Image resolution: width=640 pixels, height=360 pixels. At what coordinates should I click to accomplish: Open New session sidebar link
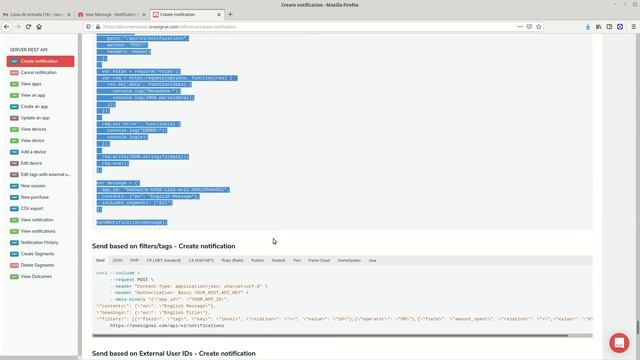(33, 186)
